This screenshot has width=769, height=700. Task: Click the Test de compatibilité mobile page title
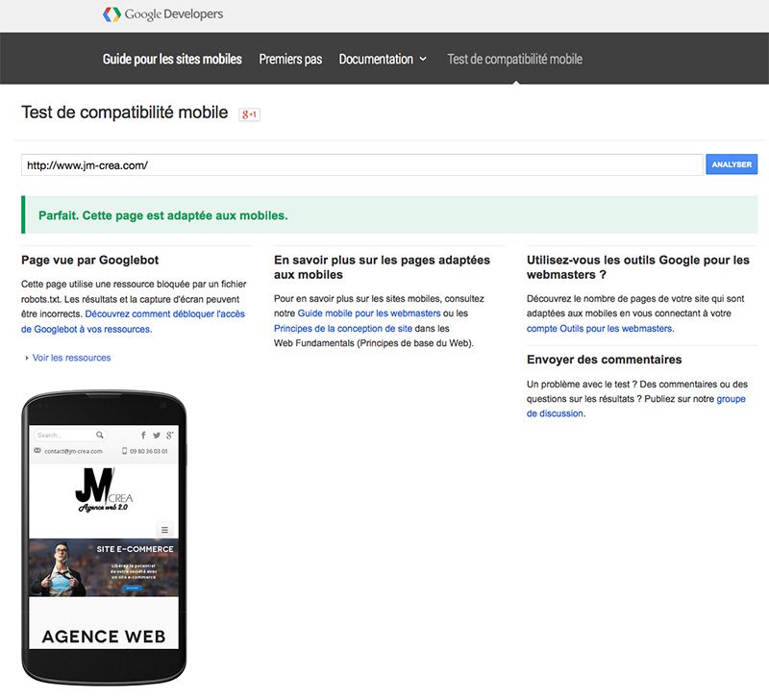(125, 112)
